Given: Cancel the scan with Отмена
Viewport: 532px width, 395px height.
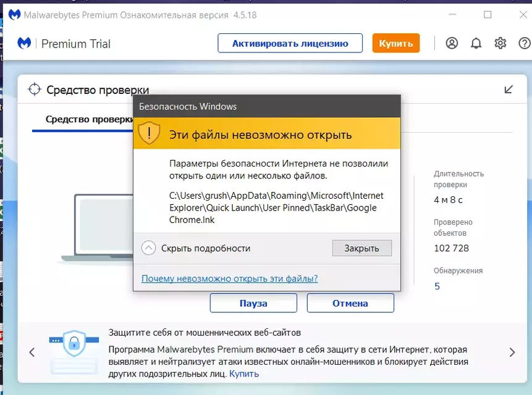Looking at the screenshot, I should [350, 303].
